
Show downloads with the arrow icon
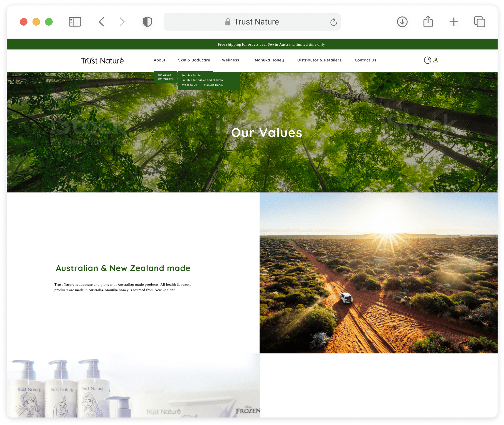[x=402, y=22]
